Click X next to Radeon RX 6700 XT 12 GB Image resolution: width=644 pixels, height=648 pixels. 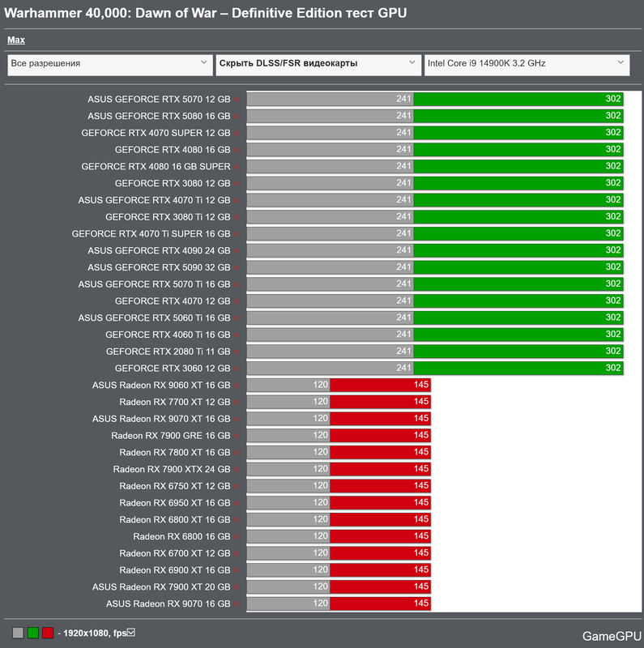(x=236, y=554)
